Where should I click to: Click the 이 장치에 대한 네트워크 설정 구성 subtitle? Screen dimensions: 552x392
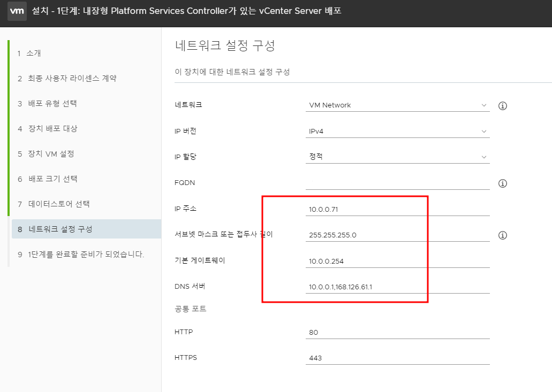[232, 72]
